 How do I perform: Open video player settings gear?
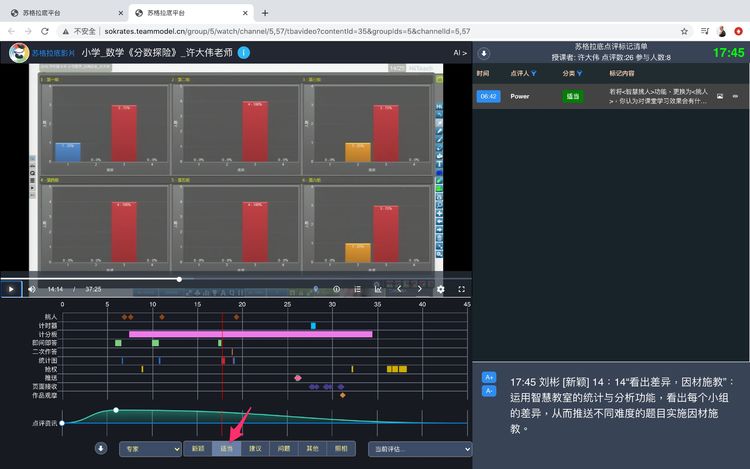441,289
